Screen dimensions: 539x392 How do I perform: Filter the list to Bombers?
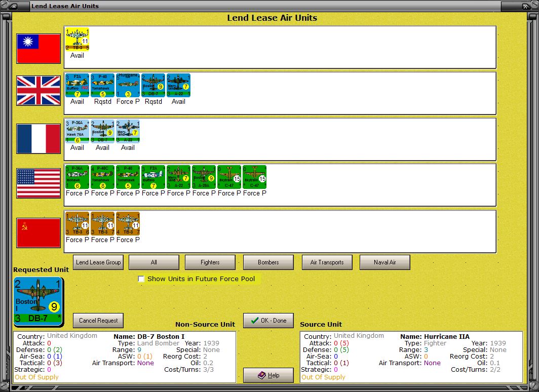coord(268,262)
